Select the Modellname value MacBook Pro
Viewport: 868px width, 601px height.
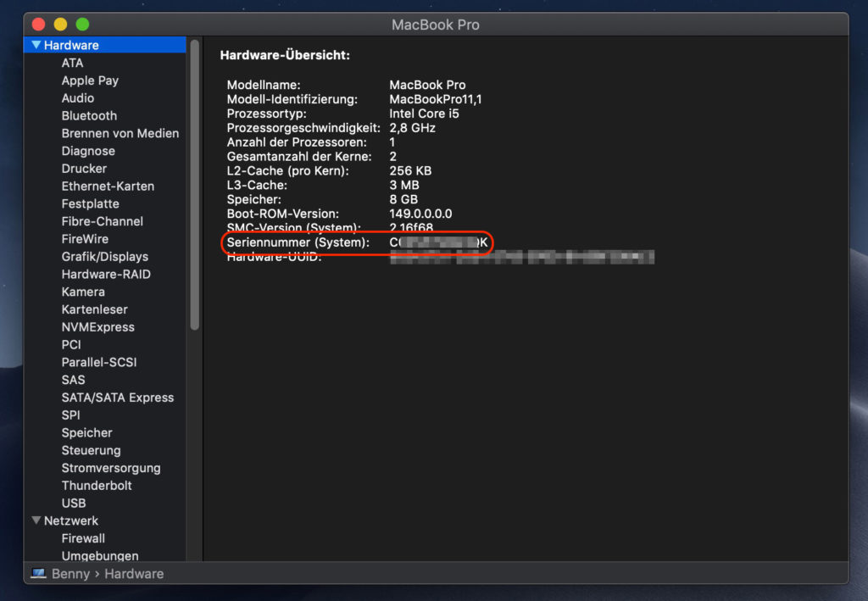point(427,85)
